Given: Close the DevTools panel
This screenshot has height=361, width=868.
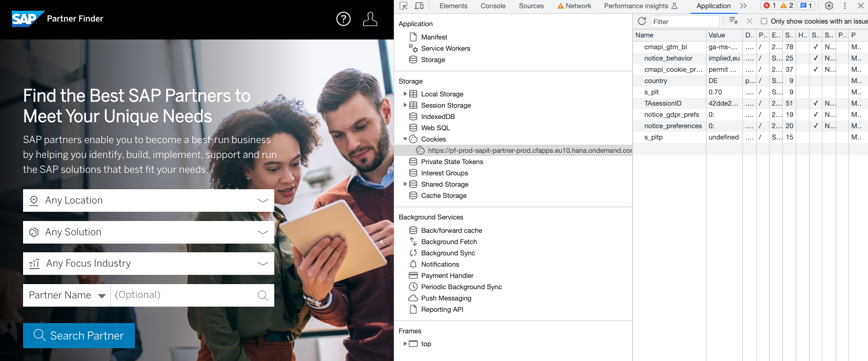Looking at the screenshot, I should [861, 6].
